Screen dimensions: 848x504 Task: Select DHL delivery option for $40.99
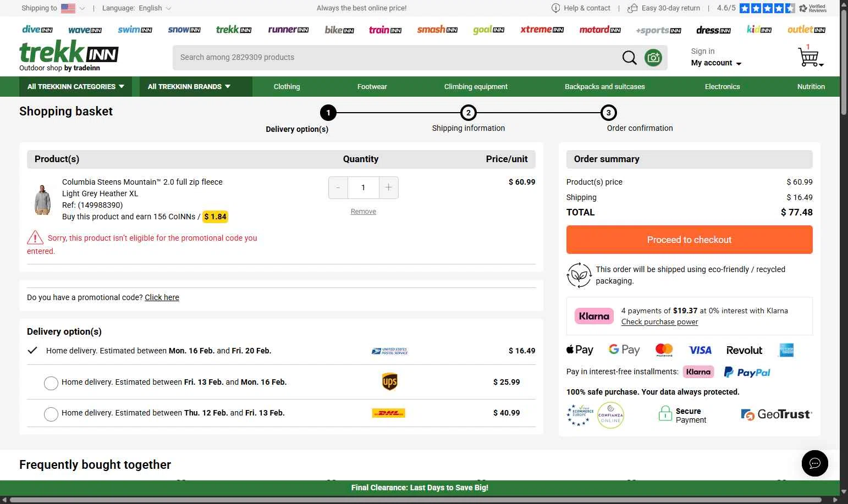(x=51, y=414)
